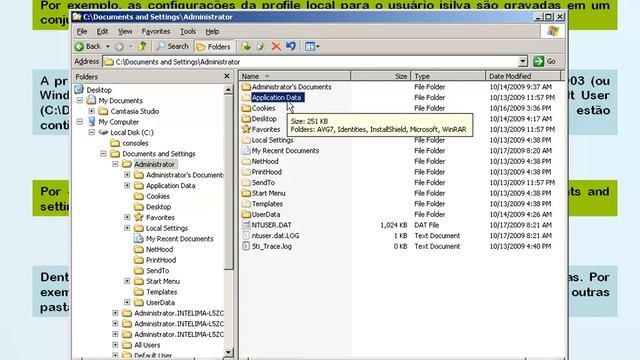640x360 pixels.
Task: Go up one folder level icon
Action: point(142,46)
